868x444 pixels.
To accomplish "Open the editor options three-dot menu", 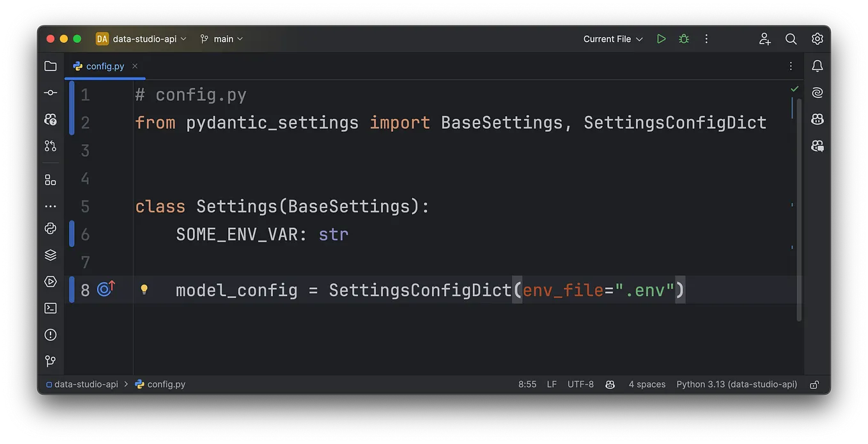I will 790,65.
